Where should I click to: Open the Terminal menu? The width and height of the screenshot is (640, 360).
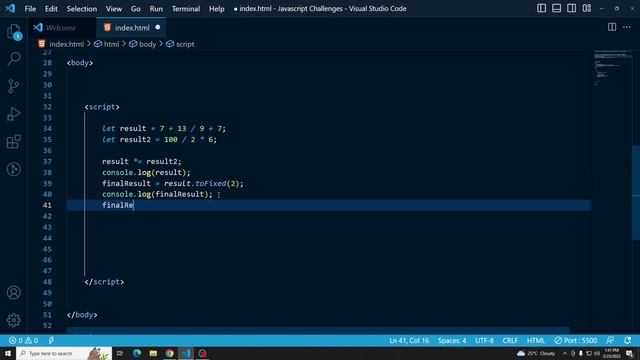coord(186,9)
